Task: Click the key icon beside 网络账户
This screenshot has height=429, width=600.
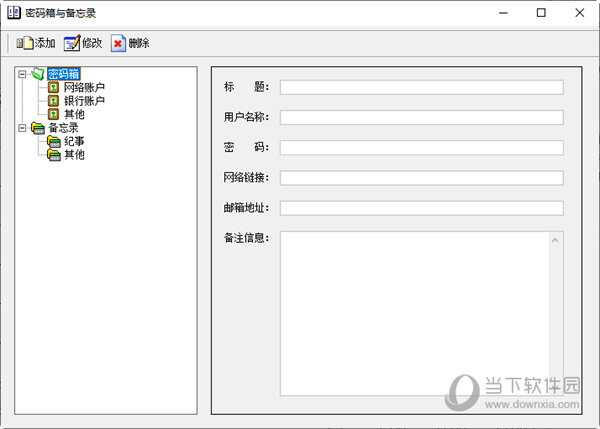Action: tap(53, 88)
